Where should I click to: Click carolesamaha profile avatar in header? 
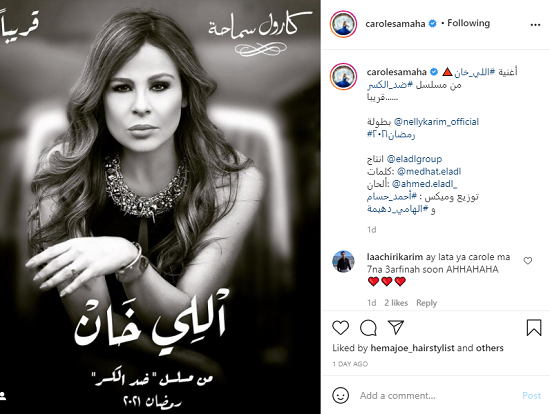(343, 24)
